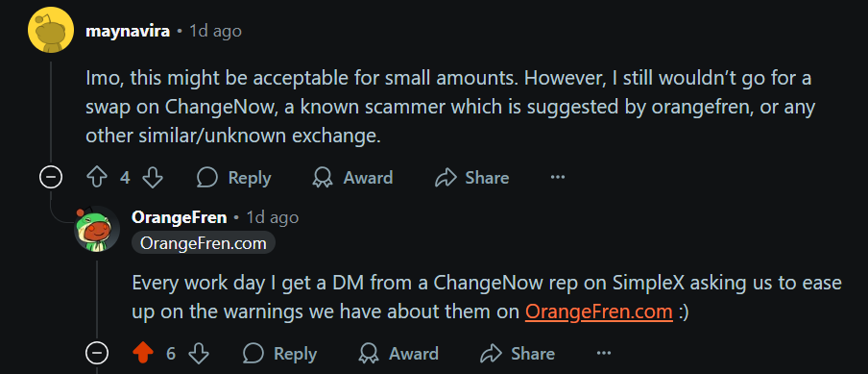Viewport: 868px width, 374px height.
Task: Share OrangeFren's reply
Action: (518, 354)
